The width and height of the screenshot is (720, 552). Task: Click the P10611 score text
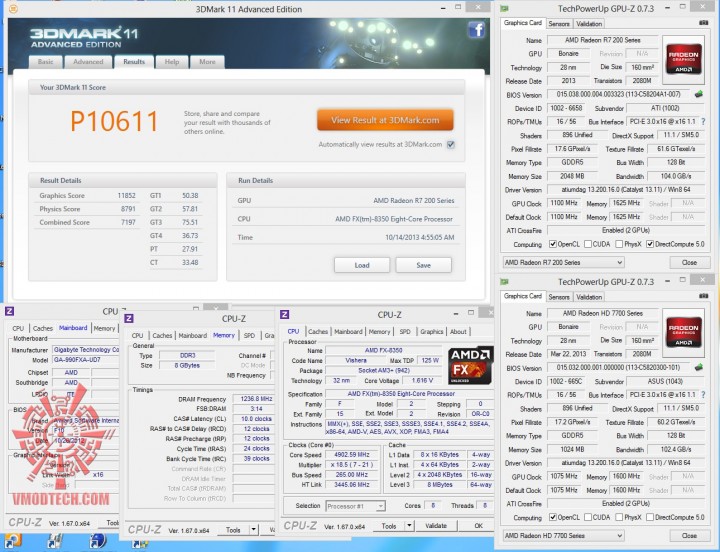tap(114, 122)
